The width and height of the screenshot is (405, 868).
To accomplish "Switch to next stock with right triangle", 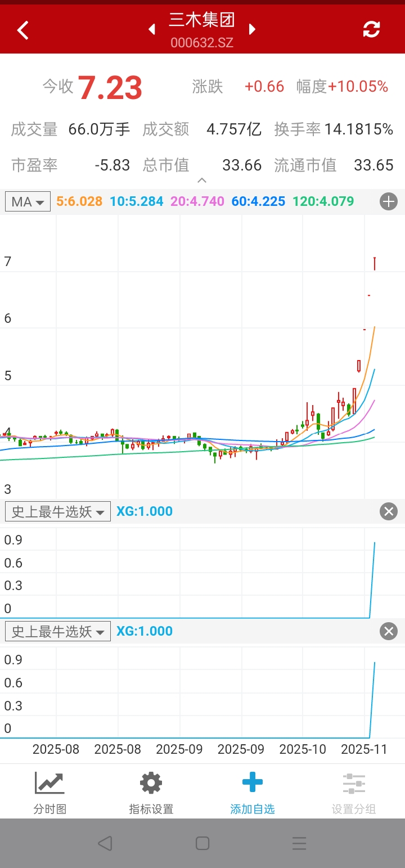I will pyautogui.click(x=252, y=29).
